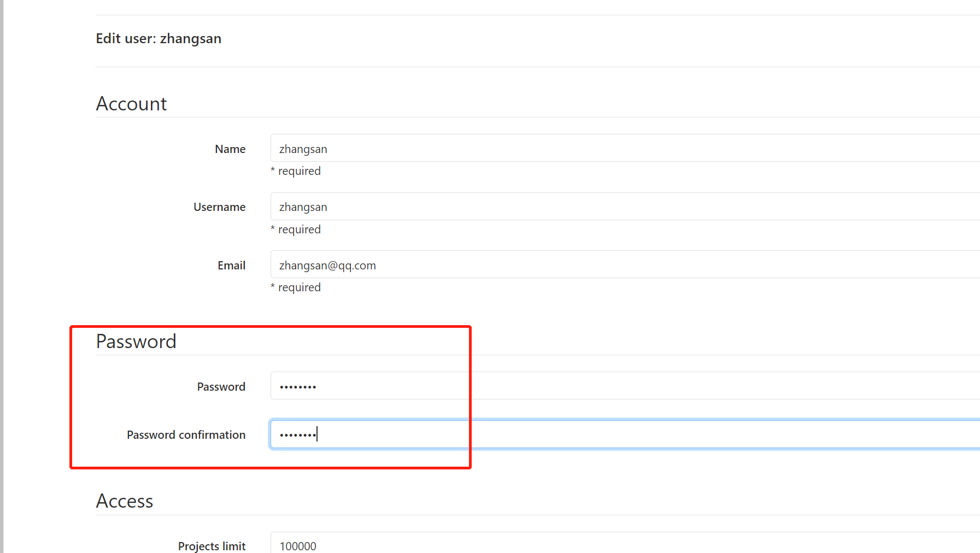This screenshot has width=980, height=553.
Task: Click the '* required' hint under Email
Action: tap(296, 287)
